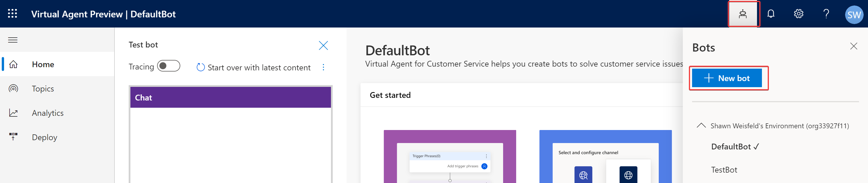The width and height of the screenshot is (868, 183).
Task: Click the refresh icon beside Start over
Action: (x=201, y=67)
